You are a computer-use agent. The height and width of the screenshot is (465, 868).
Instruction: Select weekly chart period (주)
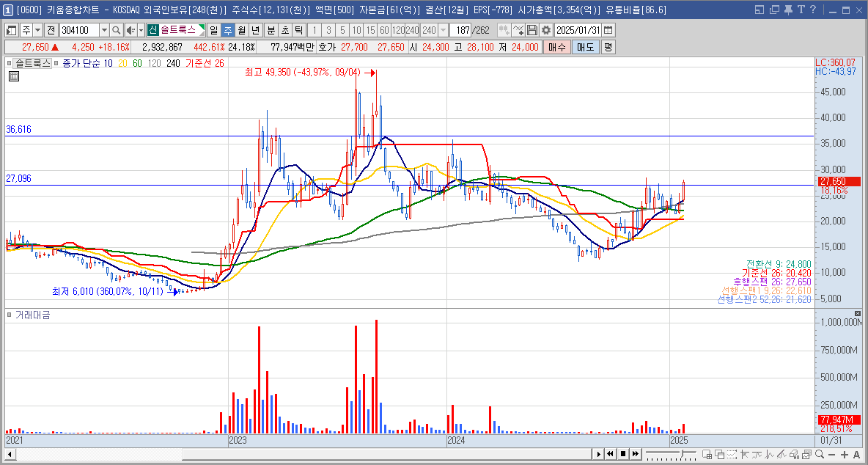coord(228,30)
